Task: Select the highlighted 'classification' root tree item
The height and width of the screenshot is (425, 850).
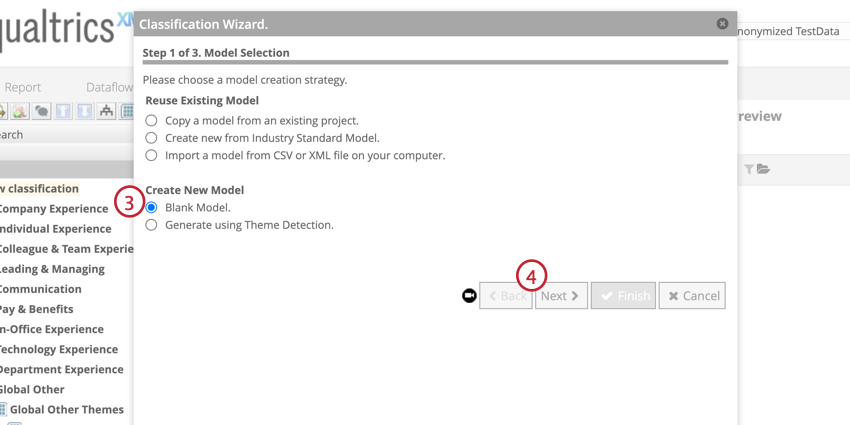Action: 40,189
